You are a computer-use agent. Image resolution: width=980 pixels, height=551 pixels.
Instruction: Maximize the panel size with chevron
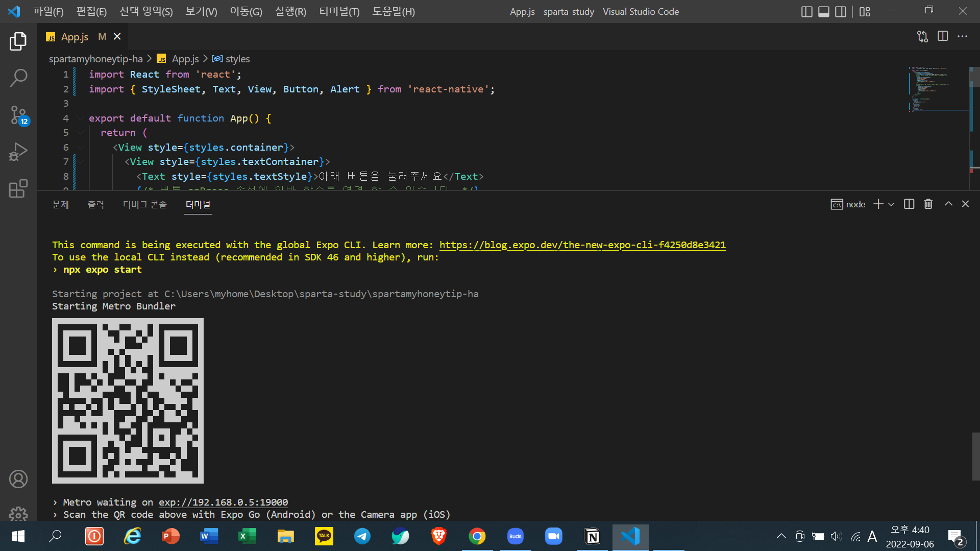coord(948,204)
